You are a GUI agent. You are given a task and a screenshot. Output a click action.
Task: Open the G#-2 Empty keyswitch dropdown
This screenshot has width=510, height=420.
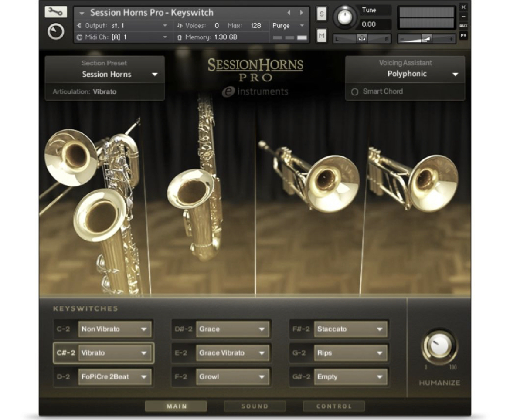tap(350, 377)
